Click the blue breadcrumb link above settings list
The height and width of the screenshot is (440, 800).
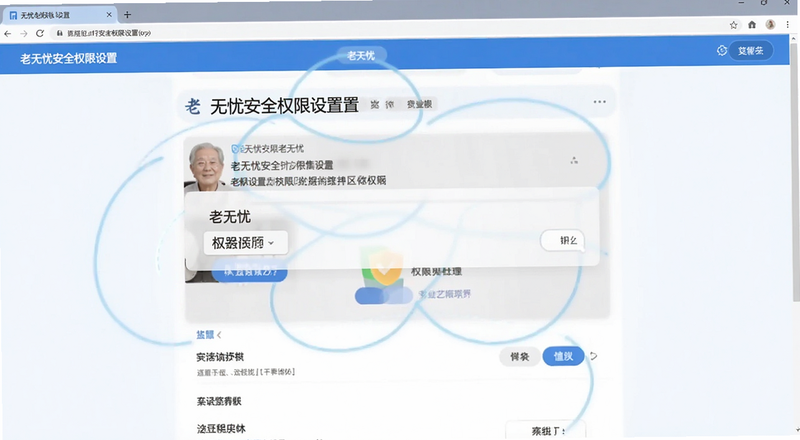pos(205,335)
